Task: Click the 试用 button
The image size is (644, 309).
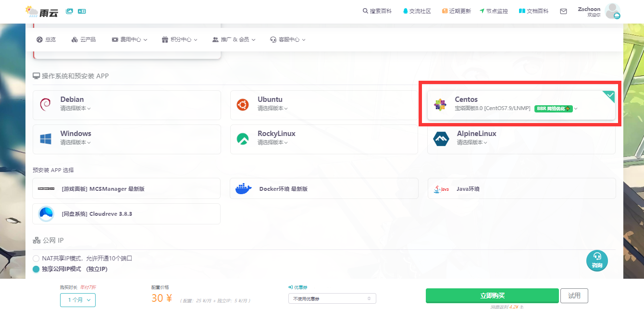Action: [574, 296]
